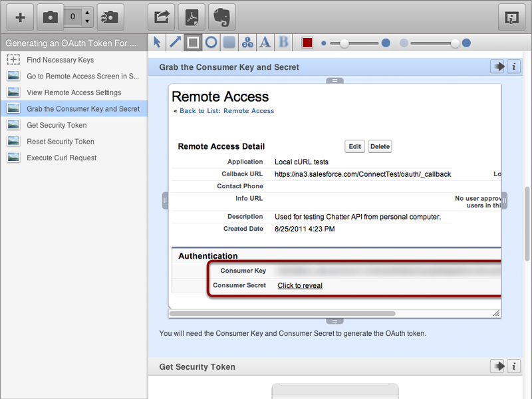Click the Grab the Consumer Key and Secret heading
The width and height of the screenshot is (532, 399).
[x=229, y=67]
